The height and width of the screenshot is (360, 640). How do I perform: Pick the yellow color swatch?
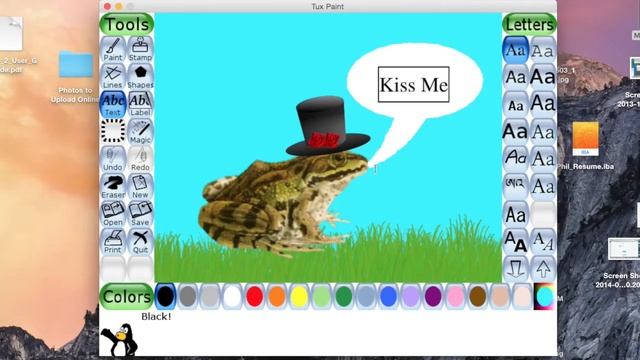tap(299, 296)
